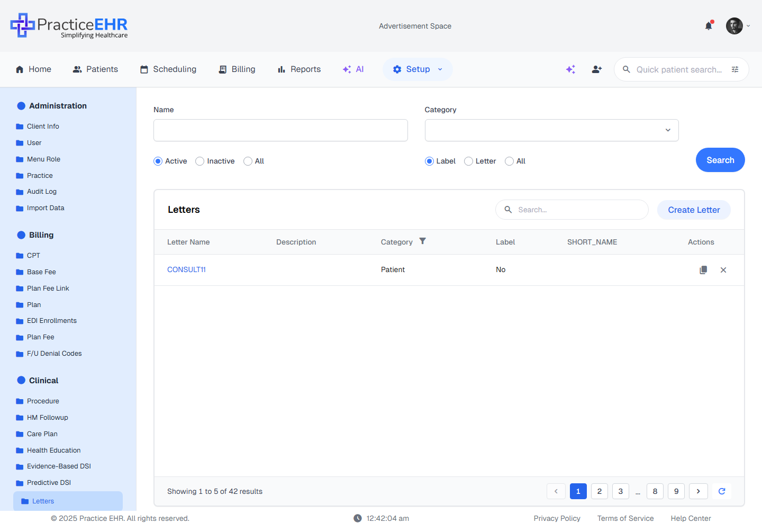762x532 pixels.
Task: Open Privacy Policy link
Action: (x=557, y=519)
